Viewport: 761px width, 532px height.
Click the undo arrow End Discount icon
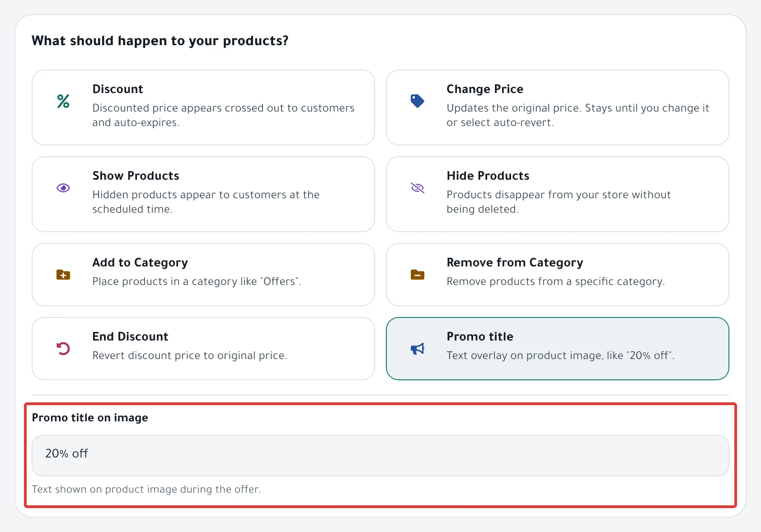(63, 349)
